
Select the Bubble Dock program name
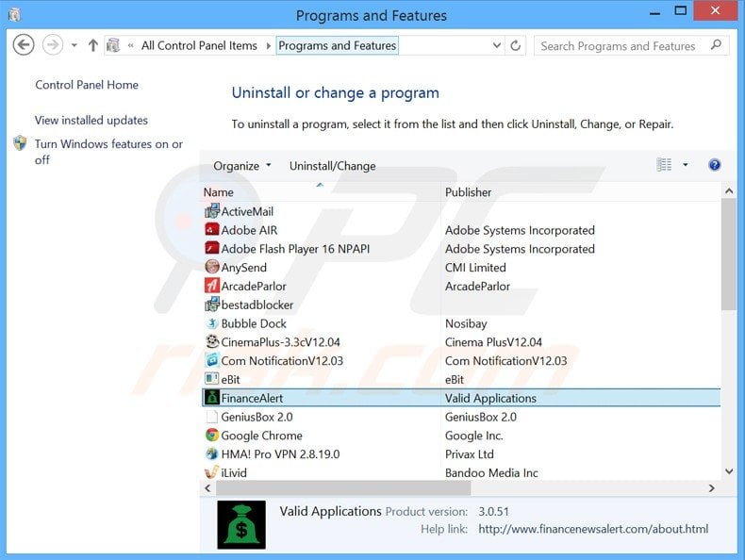[x=254, y=323]
